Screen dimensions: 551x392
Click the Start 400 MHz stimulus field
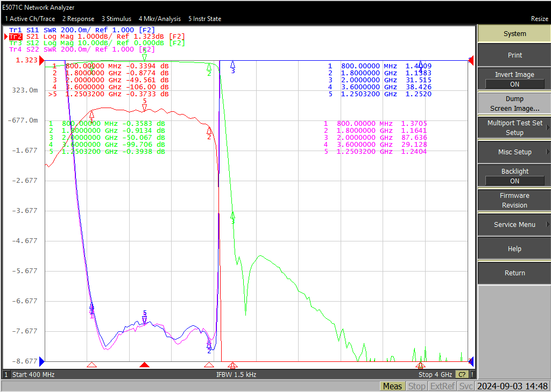pyautogui.click(x=33, y=374)
